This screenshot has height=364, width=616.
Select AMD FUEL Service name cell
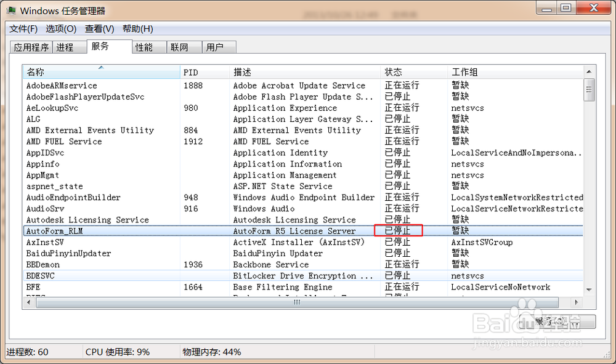pyautogui.click(x=64, y=142)
